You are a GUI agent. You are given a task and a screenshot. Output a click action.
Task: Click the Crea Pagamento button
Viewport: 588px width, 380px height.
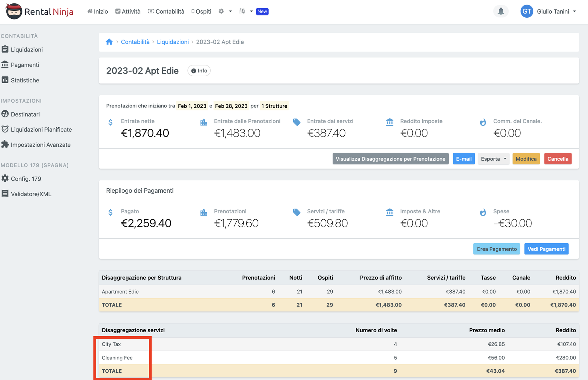pyautogui.click(x=496, y=249)
